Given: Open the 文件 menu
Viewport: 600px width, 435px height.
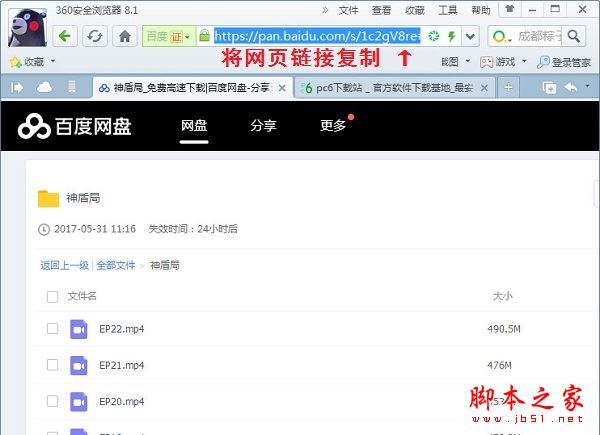Looking at the screenshot, I should (x=348, y=10).
